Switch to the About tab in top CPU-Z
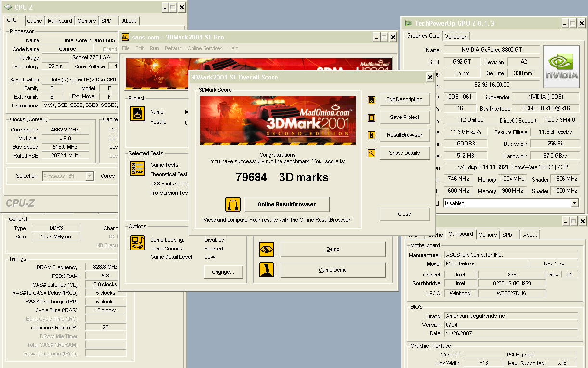588x368 pixels. [x=129, y=21]
